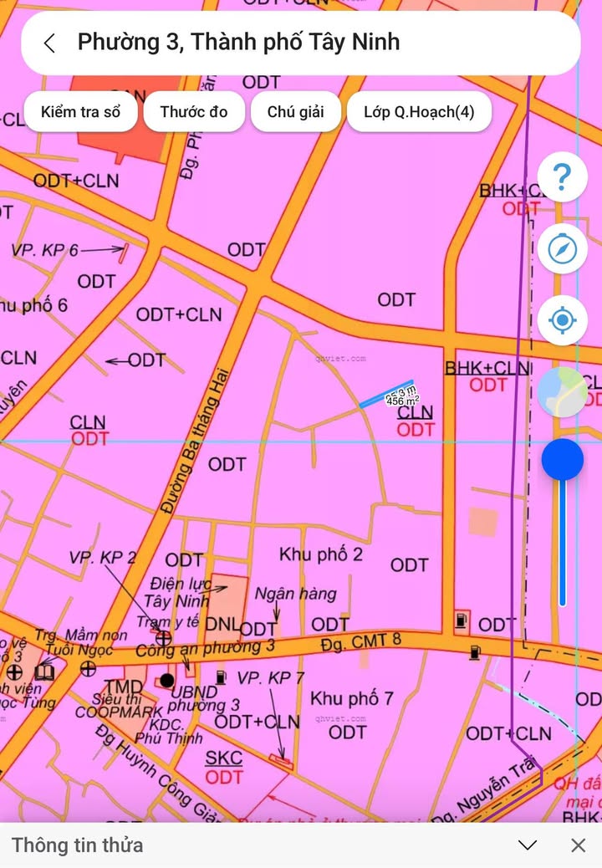Tap the KDC. Phú Thịnh label
602x868 pixels.
point(169,731)
